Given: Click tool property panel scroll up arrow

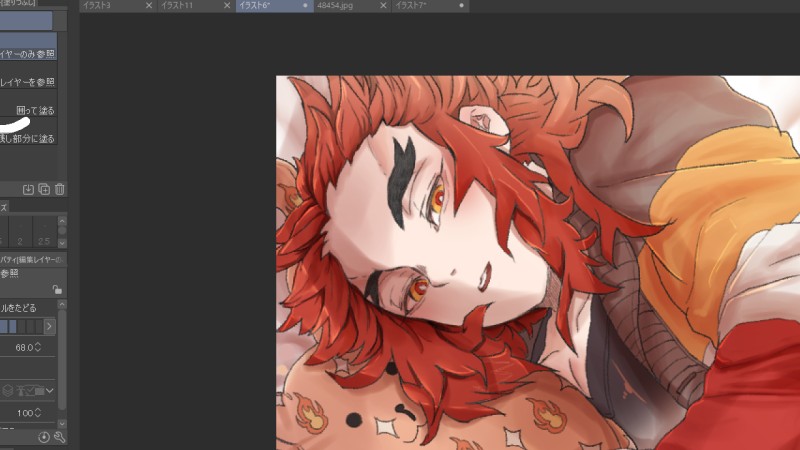Looking at the screenshot, I should pos(62,305).
